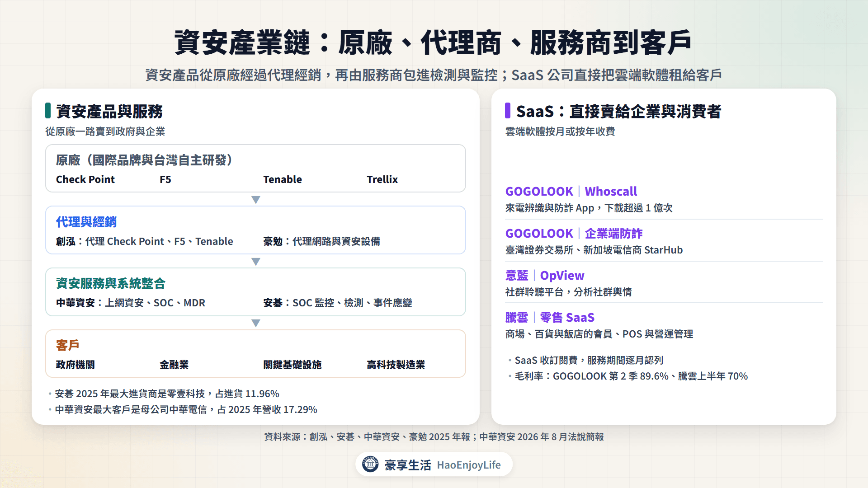Click the HaoEnjoyLife footer label
Viewport: 868px width, 488px height.
point(469,465)
